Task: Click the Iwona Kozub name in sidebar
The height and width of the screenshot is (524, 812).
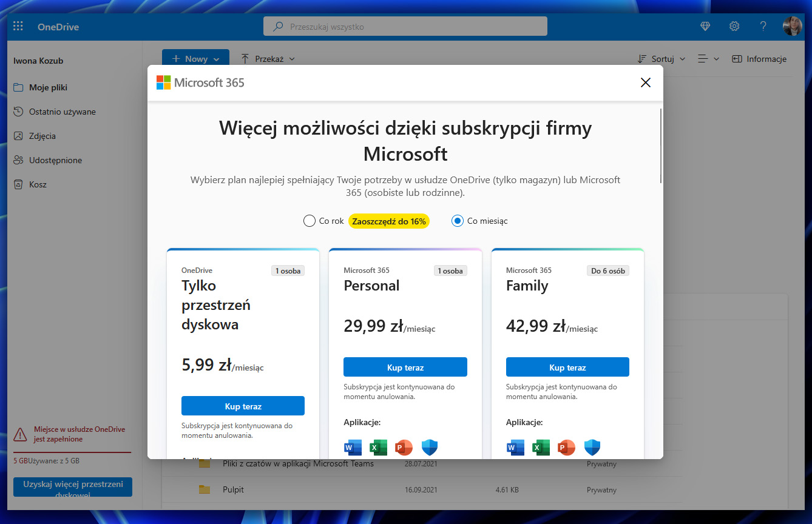Action: (38, 61)
